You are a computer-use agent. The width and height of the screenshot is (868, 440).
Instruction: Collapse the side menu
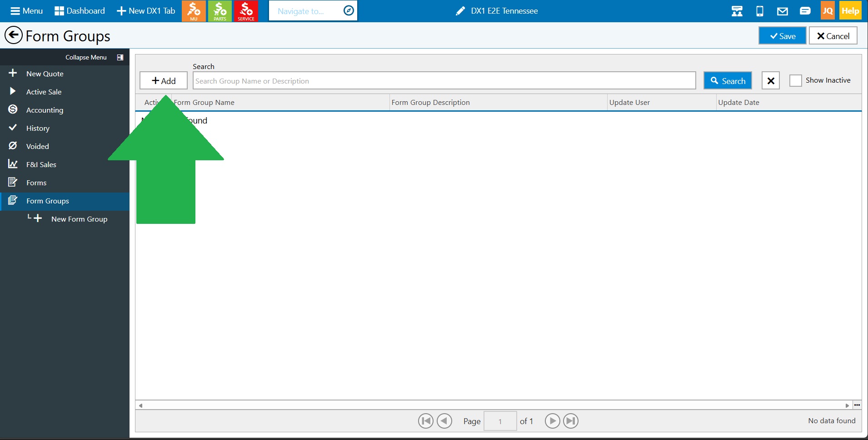[94, 57]
